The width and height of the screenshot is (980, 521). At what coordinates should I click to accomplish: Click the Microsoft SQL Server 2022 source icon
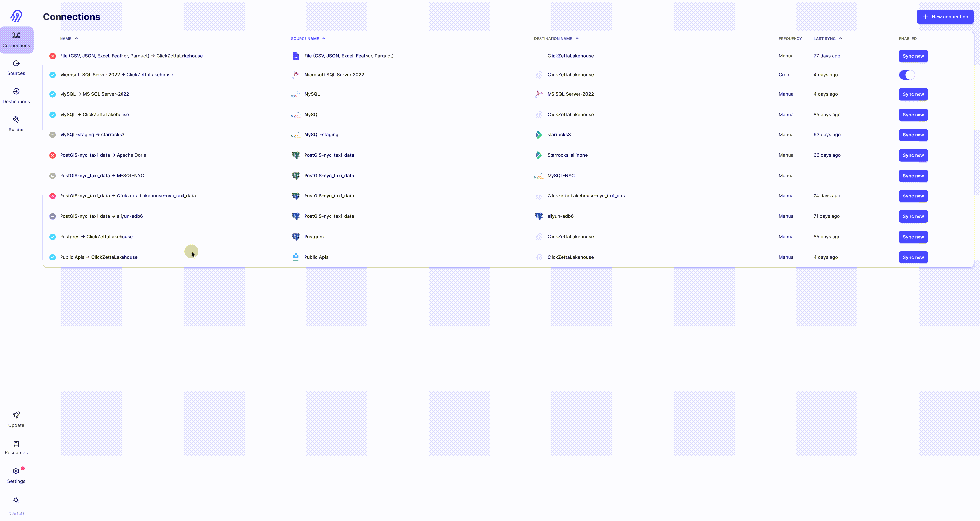pyautogui.click(x=296, y=75)
